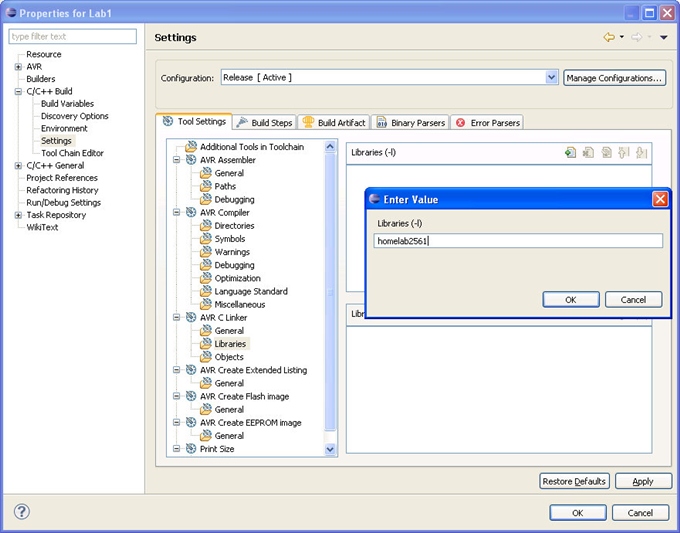680x533 pixels.
Task: Open the view menu dropdown arrow at top right
Action: [663, 38]
